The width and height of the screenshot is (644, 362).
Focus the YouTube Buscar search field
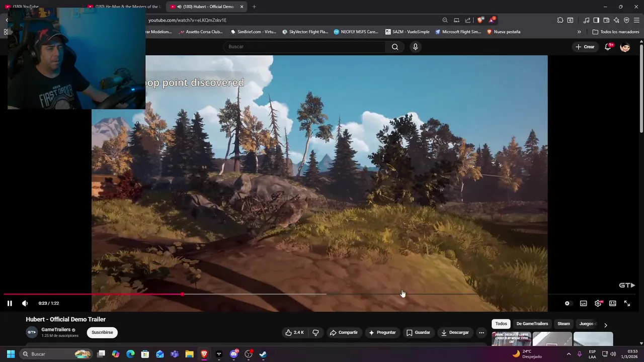point(306,47)
